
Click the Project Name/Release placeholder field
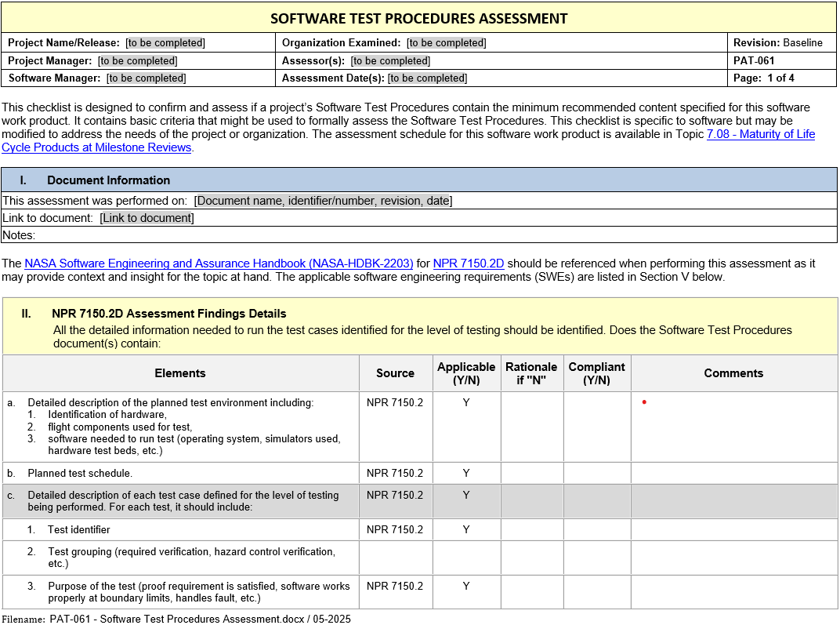165,43
